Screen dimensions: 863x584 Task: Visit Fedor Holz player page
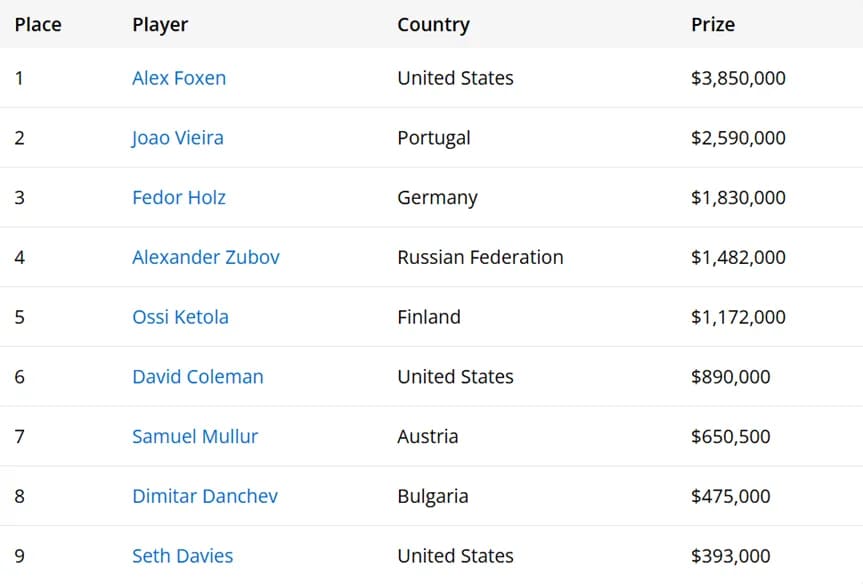tap(179, 198)
